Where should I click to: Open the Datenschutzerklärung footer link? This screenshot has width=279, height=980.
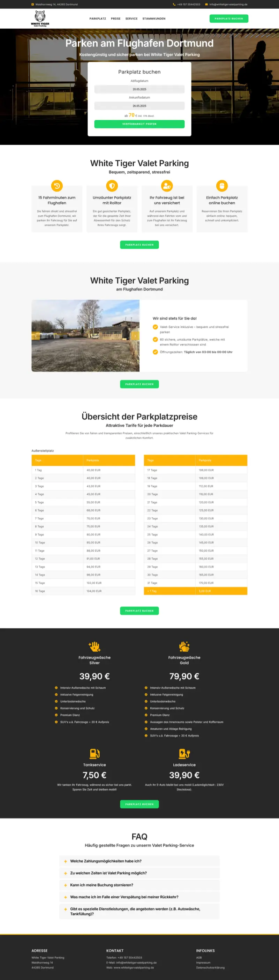tap(210, 967)
